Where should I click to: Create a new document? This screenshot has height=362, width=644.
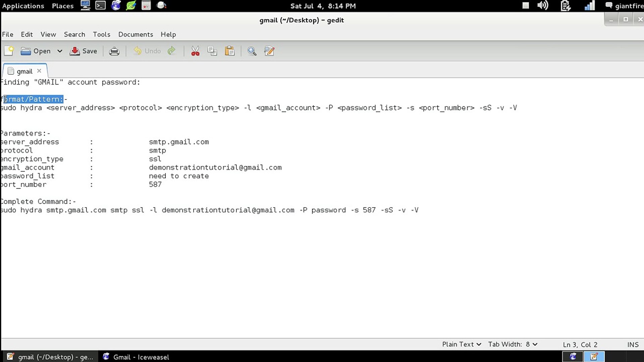(x=8, y=51)
